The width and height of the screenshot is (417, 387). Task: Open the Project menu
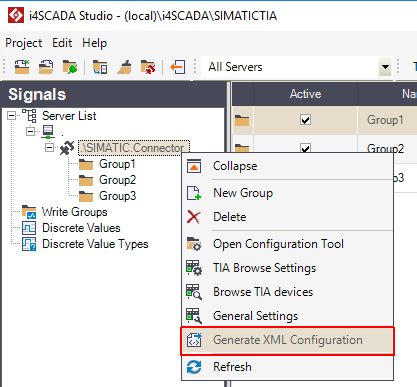(24, 43)
